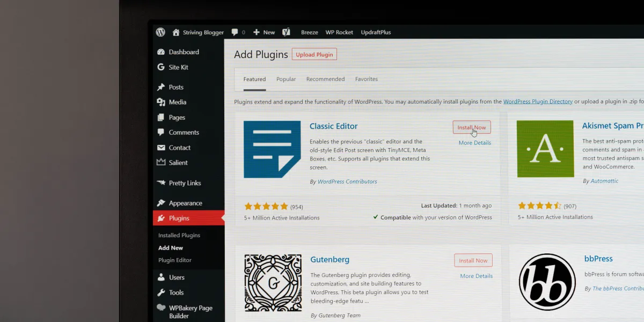644x322 pixels.
Task: Click the Plugins plug icon
Action: point(162,218)
